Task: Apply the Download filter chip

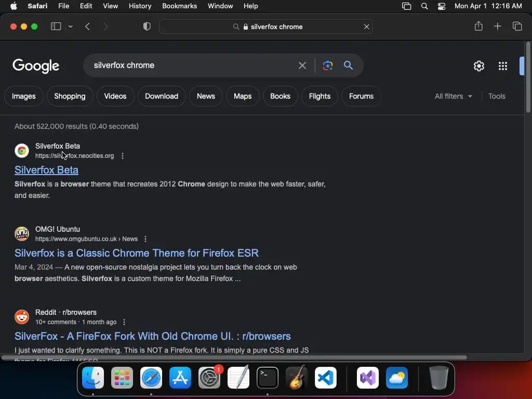Action: 162,96
